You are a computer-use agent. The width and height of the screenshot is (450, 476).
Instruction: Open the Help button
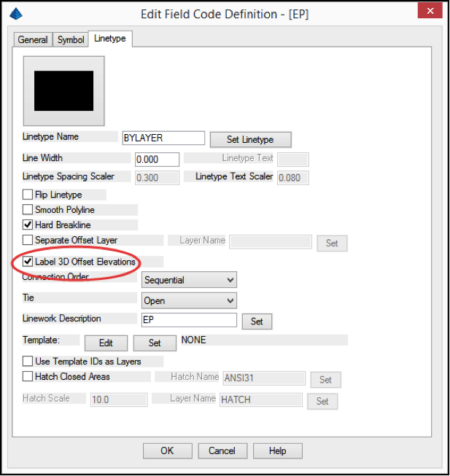[x=278, y=450]
